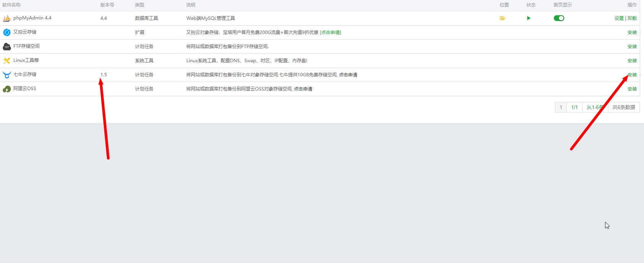The image size is (644, 263).
Task: Install 七牛云存储 plugin
Action: coord(632,75)
